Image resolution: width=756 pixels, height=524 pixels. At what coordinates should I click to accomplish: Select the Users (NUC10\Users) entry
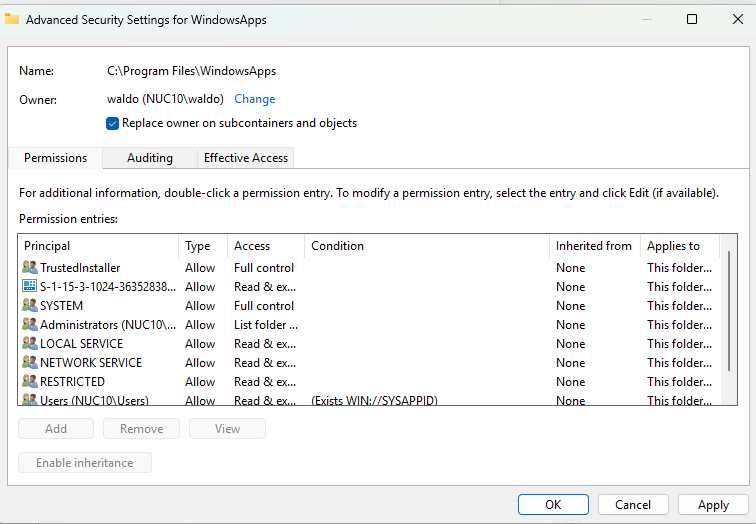369,399
